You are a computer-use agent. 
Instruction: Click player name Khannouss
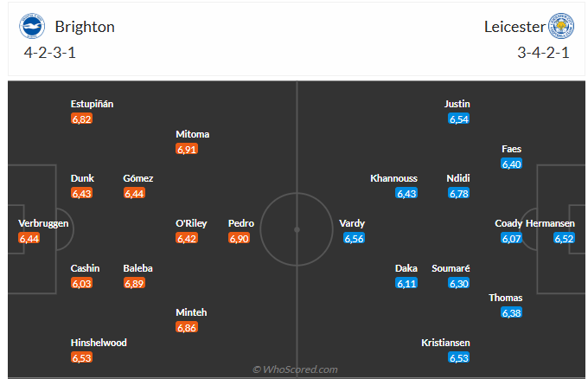click(394, 178)
